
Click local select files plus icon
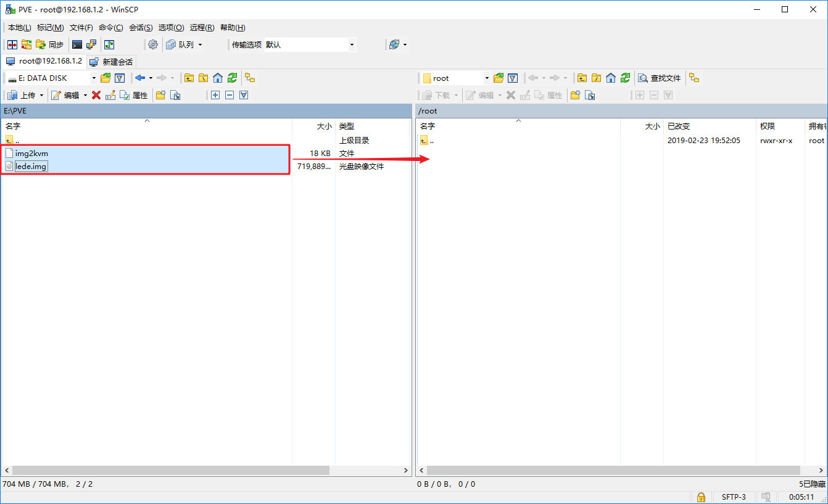coord(215,95)
